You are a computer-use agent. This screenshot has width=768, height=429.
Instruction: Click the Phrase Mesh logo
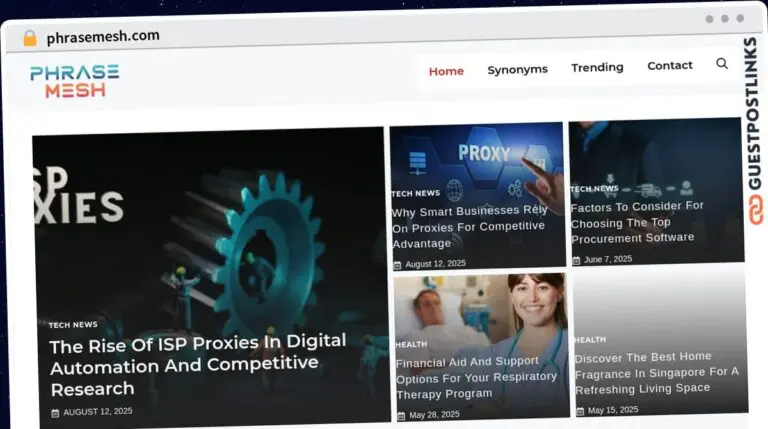click(74, 81)
